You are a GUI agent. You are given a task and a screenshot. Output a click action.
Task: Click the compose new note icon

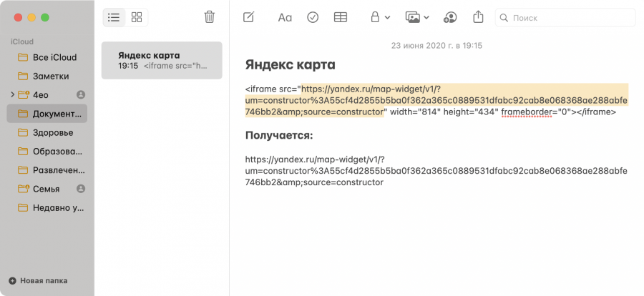(x=248, y=17)
